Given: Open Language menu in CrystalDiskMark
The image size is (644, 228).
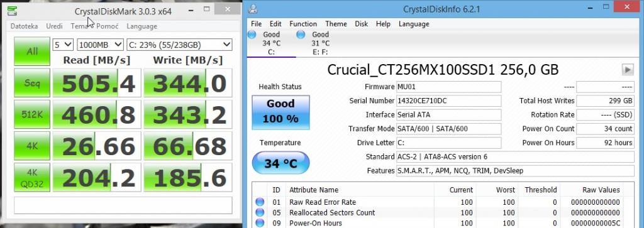Looking at the screenshot, I should click(142, 26).
